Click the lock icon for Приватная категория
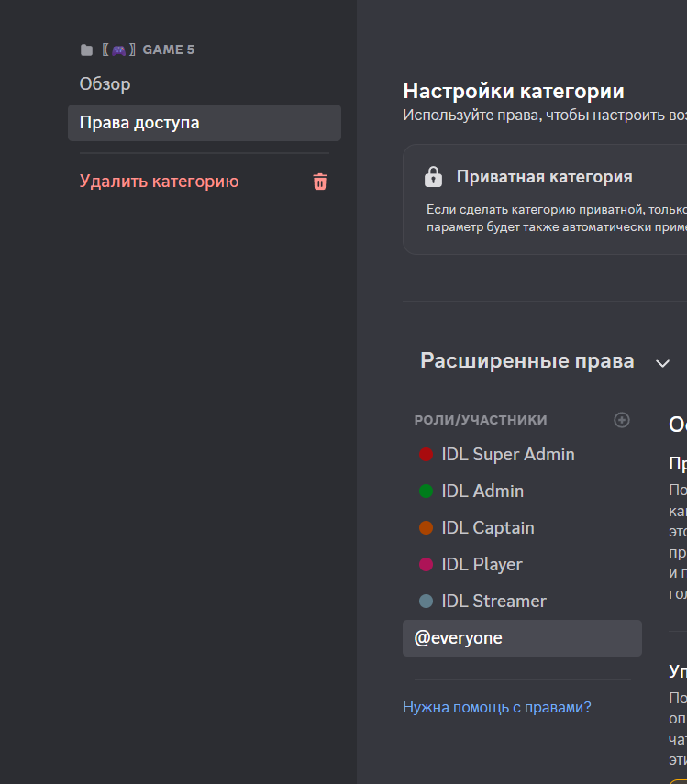 [x=433, y=177]
